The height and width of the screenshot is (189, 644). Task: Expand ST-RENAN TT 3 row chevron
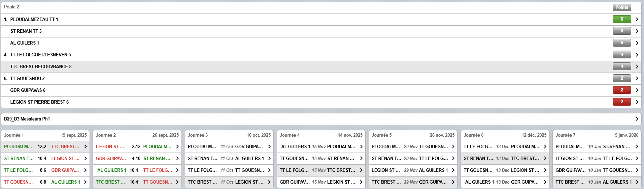[x=637, y=31]
